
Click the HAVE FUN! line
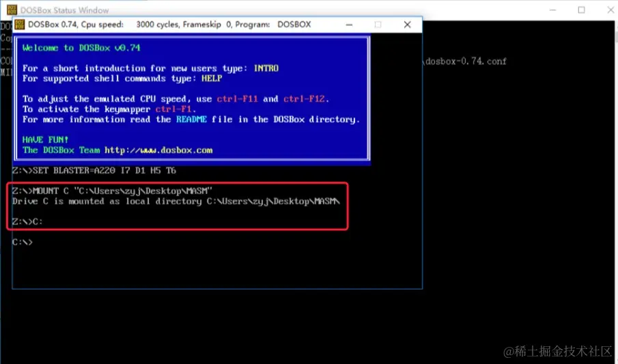click(45, 139)
